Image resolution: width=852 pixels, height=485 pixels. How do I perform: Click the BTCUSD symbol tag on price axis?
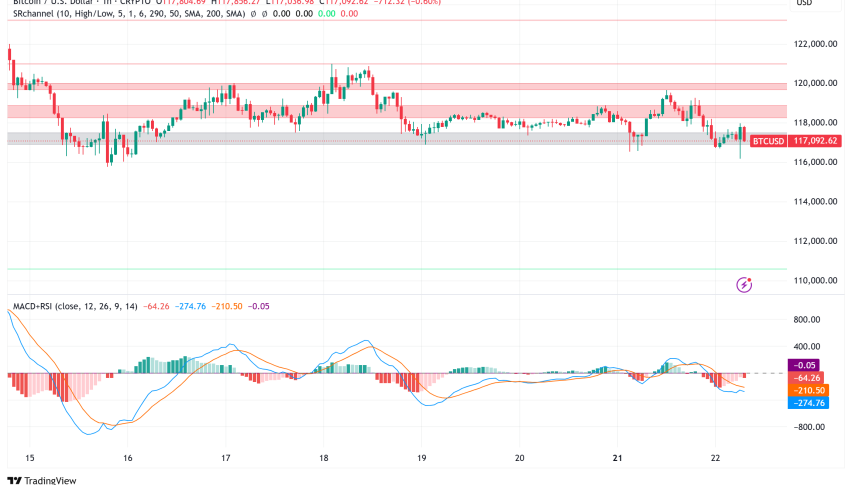[x=768, y=141]
